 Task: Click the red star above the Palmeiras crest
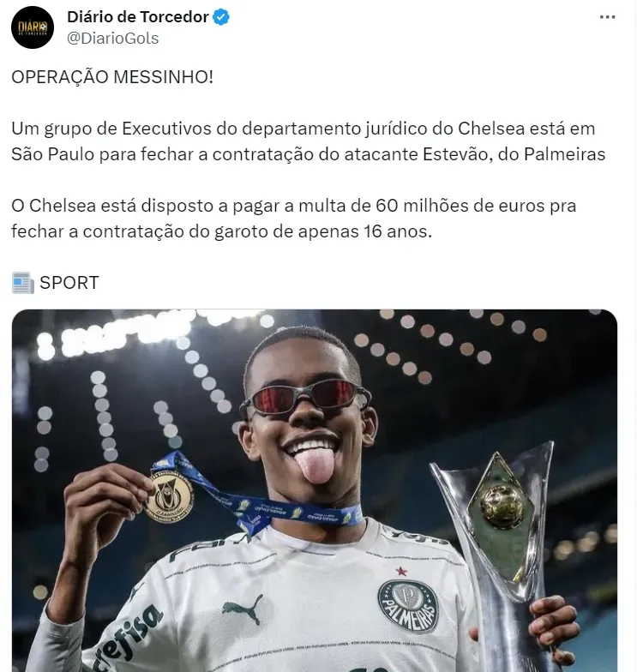point(401,571)
